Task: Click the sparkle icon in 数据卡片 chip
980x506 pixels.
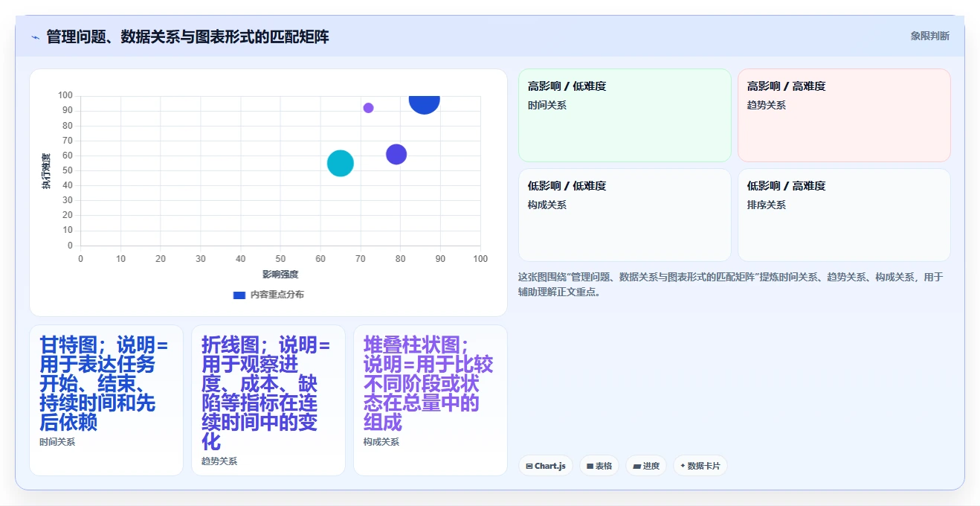Action: click(x=683, y=466)
